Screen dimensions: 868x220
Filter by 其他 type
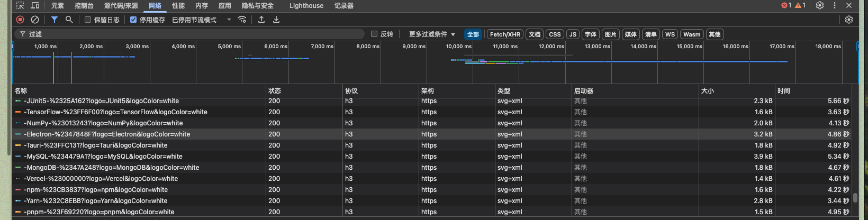click(x=715, y=34)
